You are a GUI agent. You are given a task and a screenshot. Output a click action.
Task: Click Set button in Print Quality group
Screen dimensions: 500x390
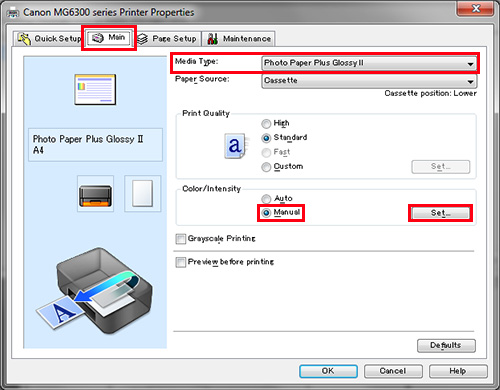(x=441, y=167)
